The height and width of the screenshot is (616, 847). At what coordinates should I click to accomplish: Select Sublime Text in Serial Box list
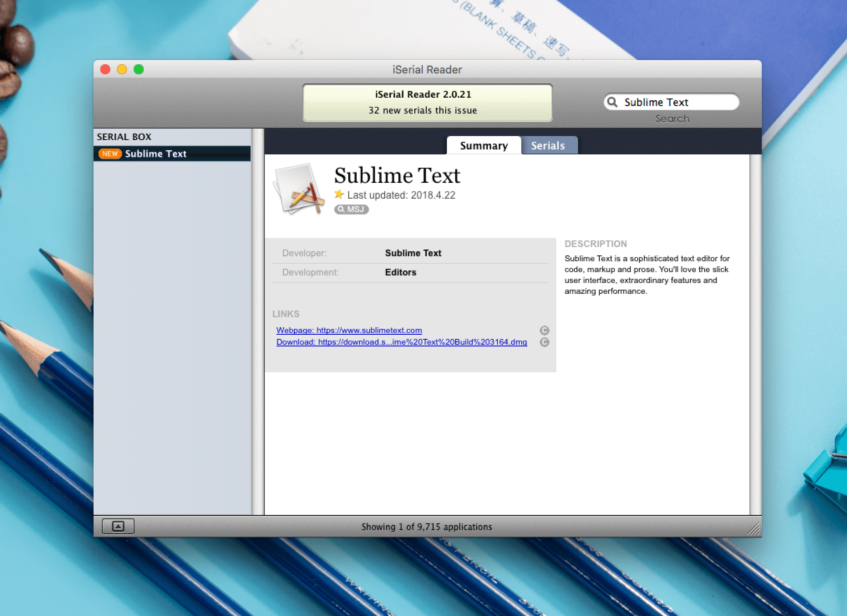click(x=172, y=154)
